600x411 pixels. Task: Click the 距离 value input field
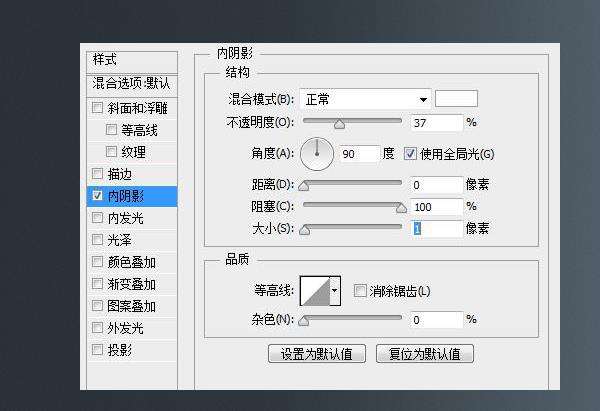(437, 185)
